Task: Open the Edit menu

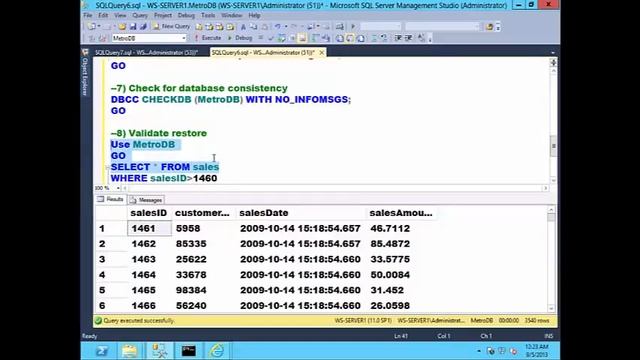Action: tap(103, 16)
